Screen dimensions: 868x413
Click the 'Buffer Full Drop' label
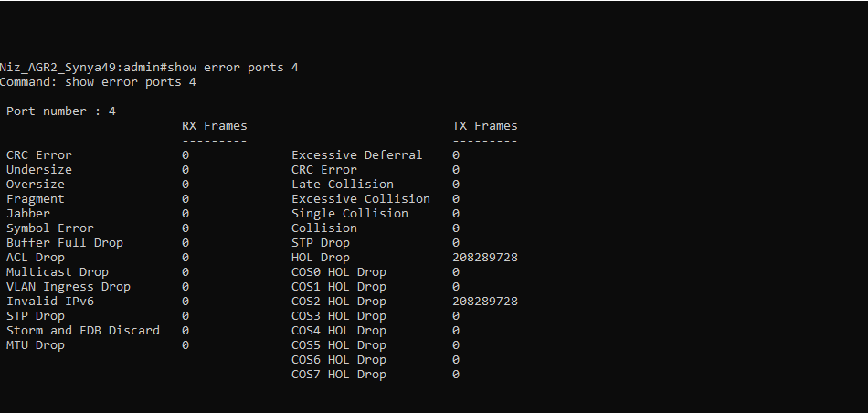pos(65,242)
